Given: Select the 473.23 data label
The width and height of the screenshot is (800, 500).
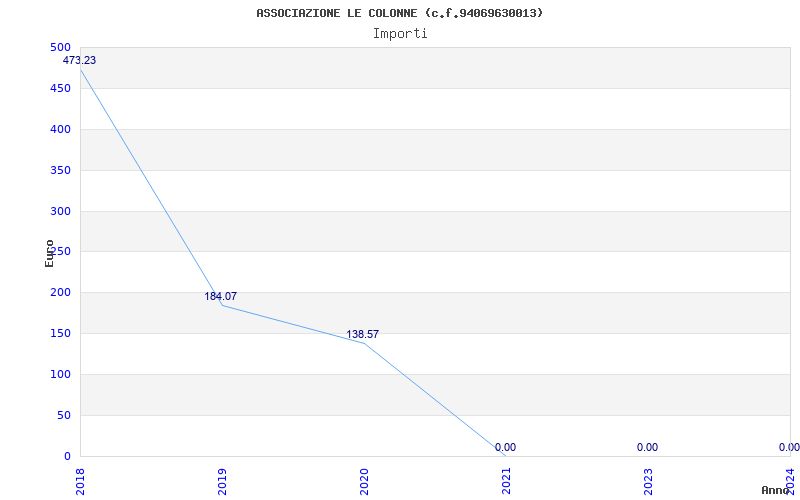Looking at the screenshot, I should 79,60.
